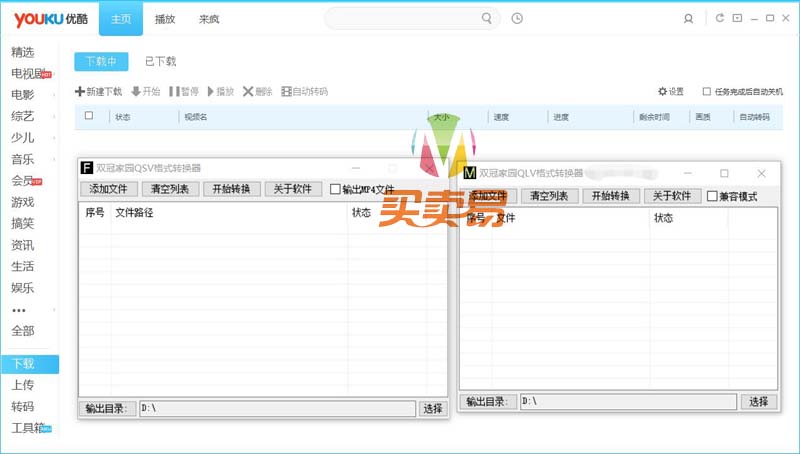Click the 删除 delete toolbar button
Image resolution: width=800 pixels, height=454 pixels.
[258, 91]
